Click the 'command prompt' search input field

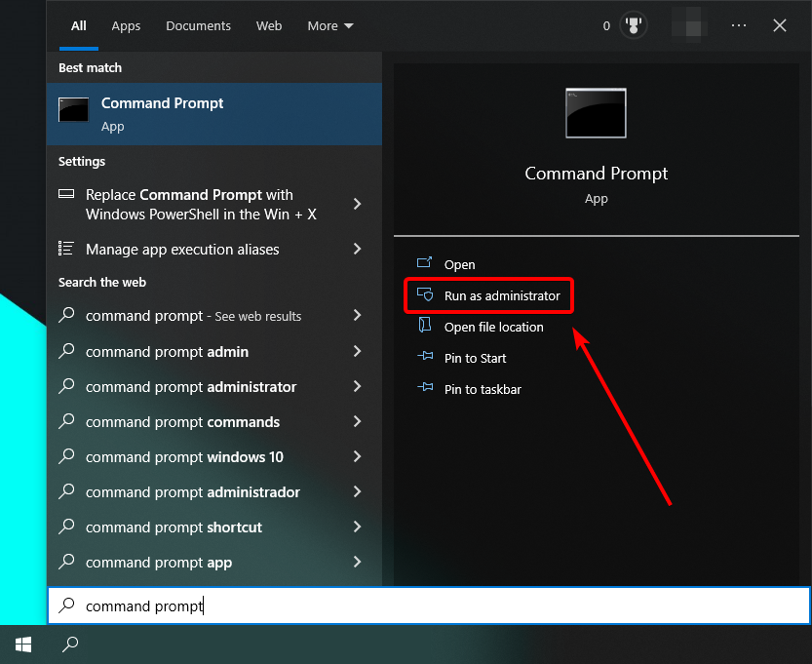(429, 605)
